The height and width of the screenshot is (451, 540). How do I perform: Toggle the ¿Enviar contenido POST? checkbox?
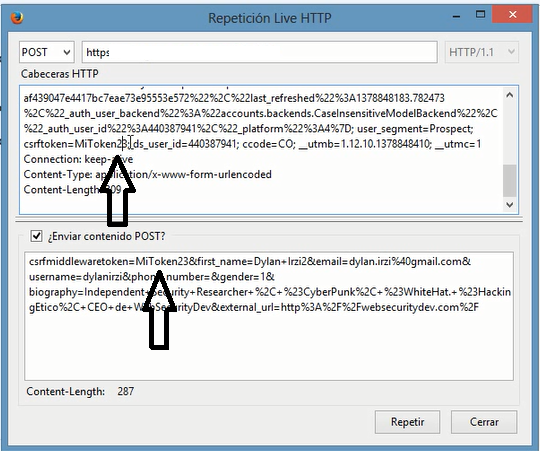36,236
